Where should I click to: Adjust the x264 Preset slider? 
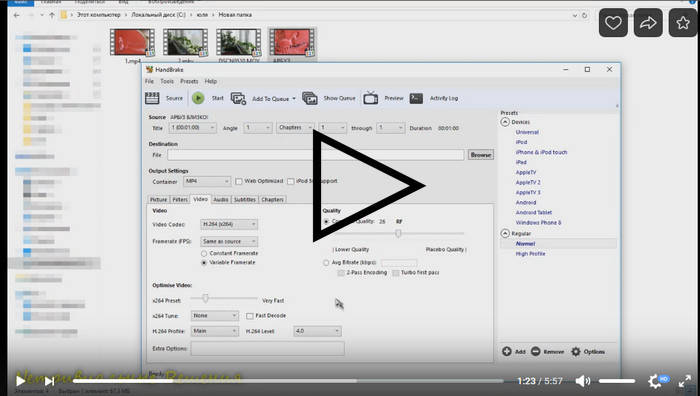coord(205,298)
